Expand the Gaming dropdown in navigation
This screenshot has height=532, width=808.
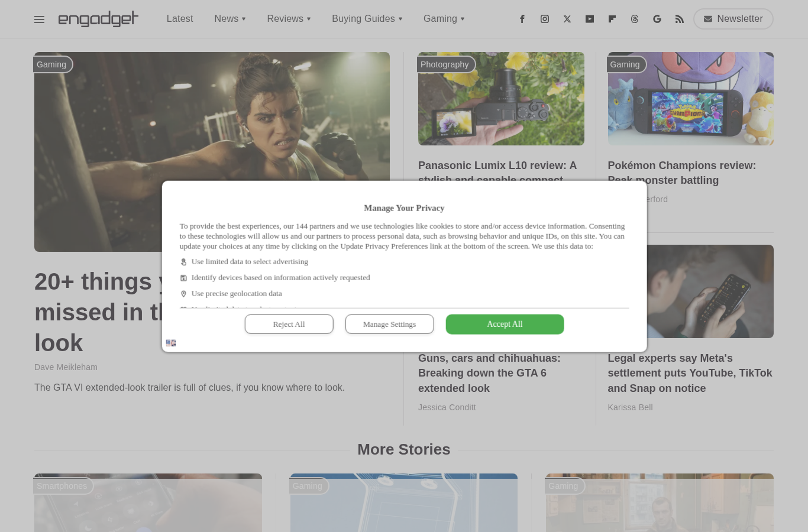pos(444,19)
